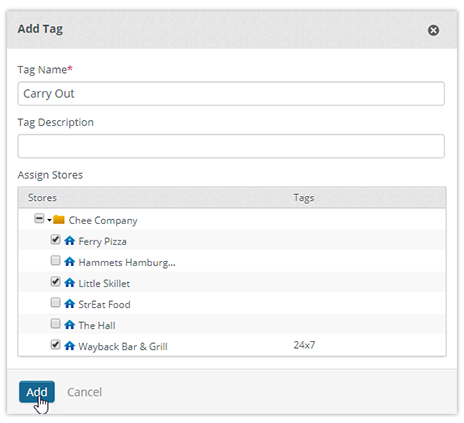Check the StrEat Food checkbox
The image size is (464, 423).
point(55,302)
